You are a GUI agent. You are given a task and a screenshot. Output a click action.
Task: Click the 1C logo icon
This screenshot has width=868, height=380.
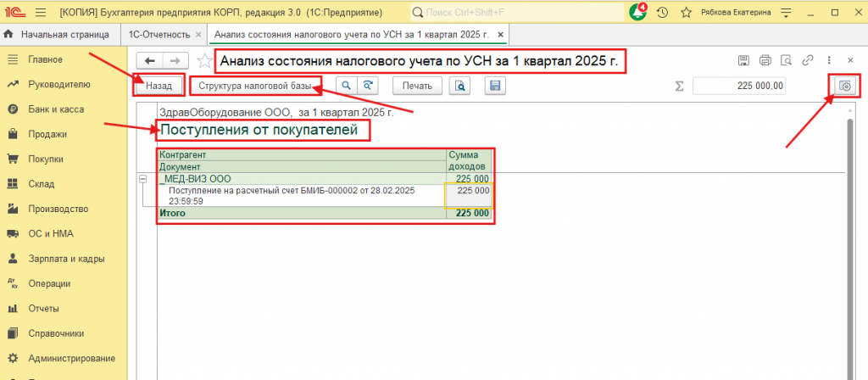(17, 12)
